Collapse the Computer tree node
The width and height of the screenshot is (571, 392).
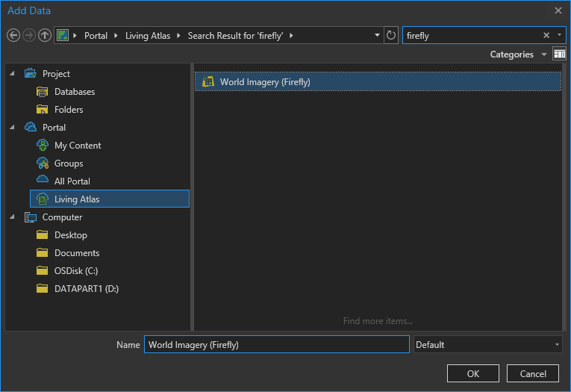(x=12, y=217)
